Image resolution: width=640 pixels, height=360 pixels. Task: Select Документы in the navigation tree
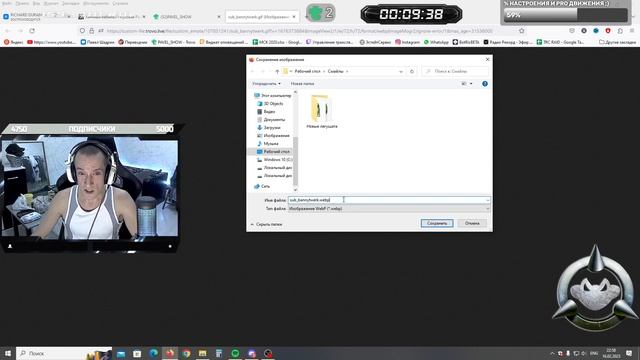[271, 120]
